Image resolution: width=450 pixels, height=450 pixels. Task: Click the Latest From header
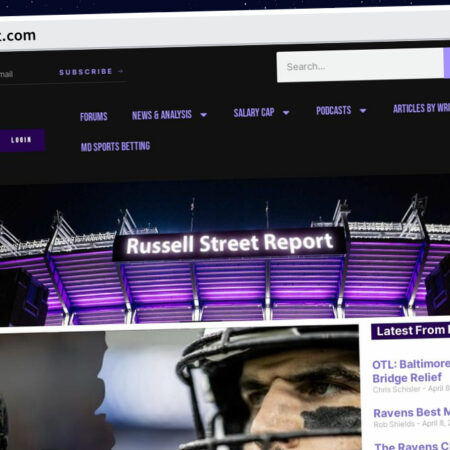[411, 330]
